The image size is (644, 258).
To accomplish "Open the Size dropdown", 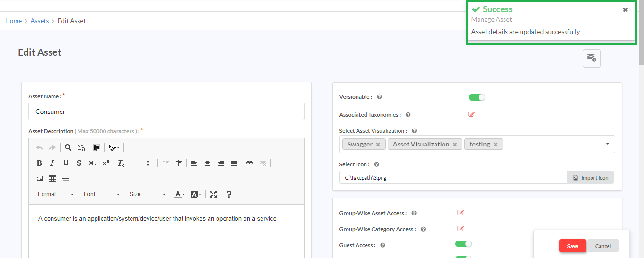I will pos(148,194).
